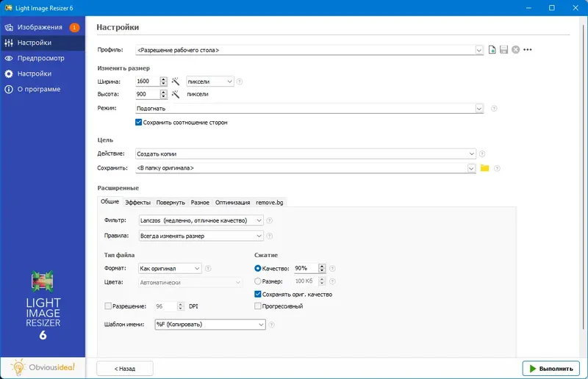Image resolution: width=588 pixels, height=379 pixels.
Task: Switch to the Общие tab
Action: coord(110,202)
